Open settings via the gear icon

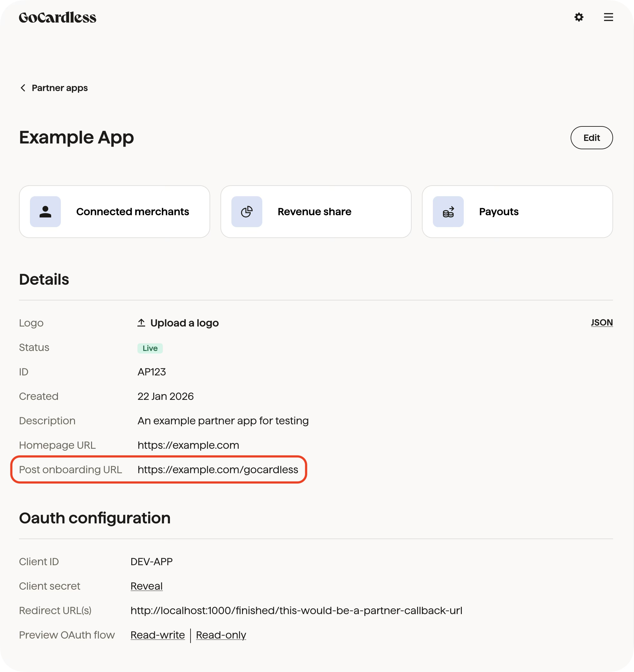pos(579,17)
